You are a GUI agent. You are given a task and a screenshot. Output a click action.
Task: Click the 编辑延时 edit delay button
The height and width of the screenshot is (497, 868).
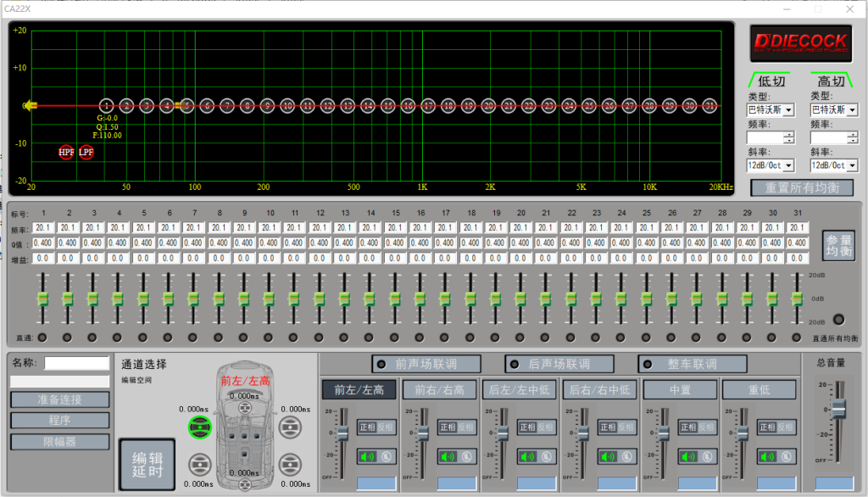147,465
